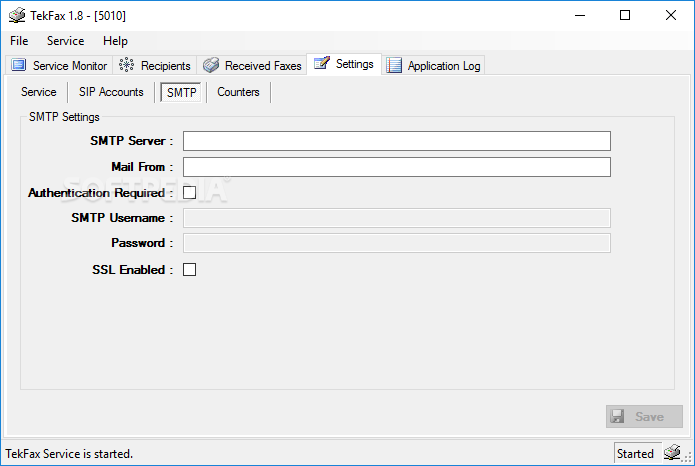Open the File menu
Screen dimensions: 695x466
[x=19, y=41]
